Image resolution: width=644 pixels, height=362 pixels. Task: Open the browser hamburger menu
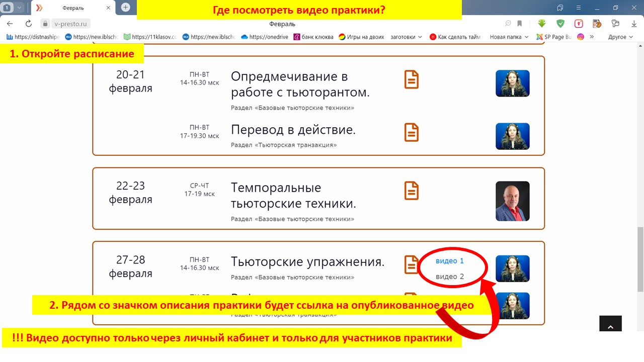(x=579, y=8)
